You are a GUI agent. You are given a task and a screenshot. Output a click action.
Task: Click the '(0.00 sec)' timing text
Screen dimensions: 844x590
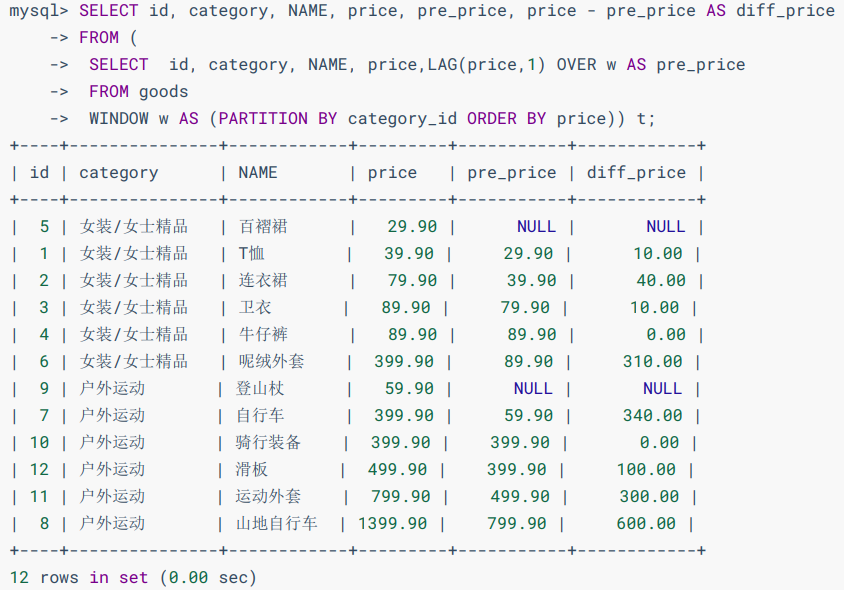click(208, 578)
